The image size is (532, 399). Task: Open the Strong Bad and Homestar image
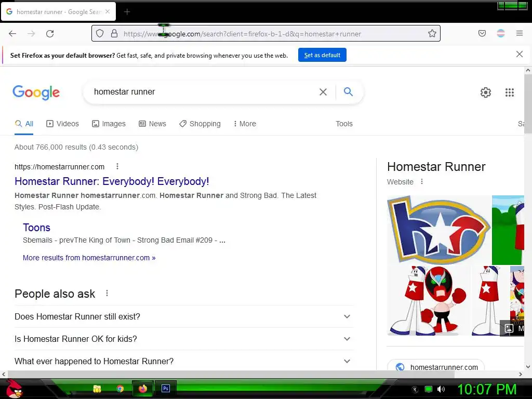click(429, 301)
